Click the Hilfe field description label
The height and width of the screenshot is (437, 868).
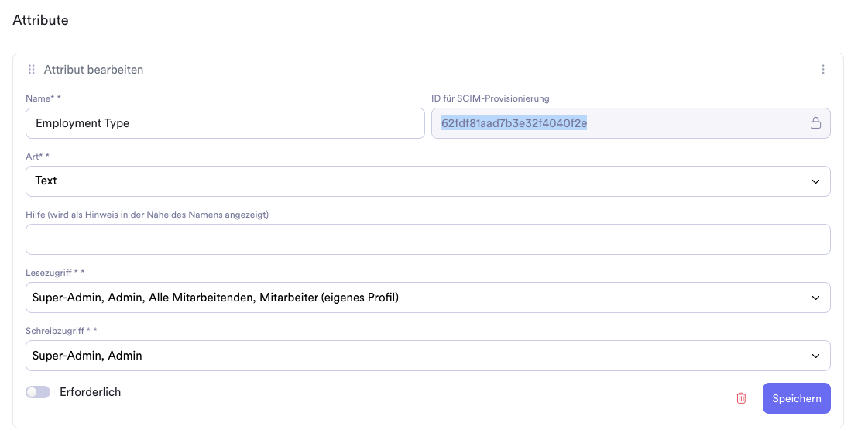pyautogui.click(x=147, y=215)
